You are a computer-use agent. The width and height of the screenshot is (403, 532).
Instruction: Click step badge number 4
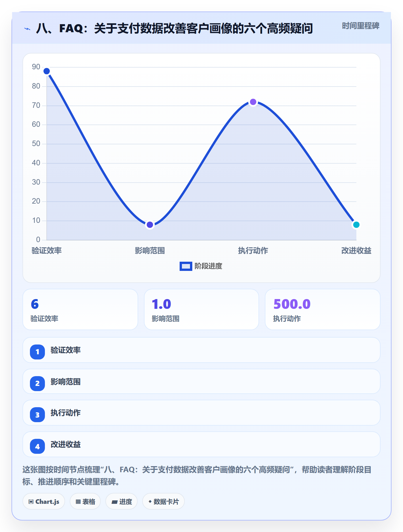coord(37,446)
